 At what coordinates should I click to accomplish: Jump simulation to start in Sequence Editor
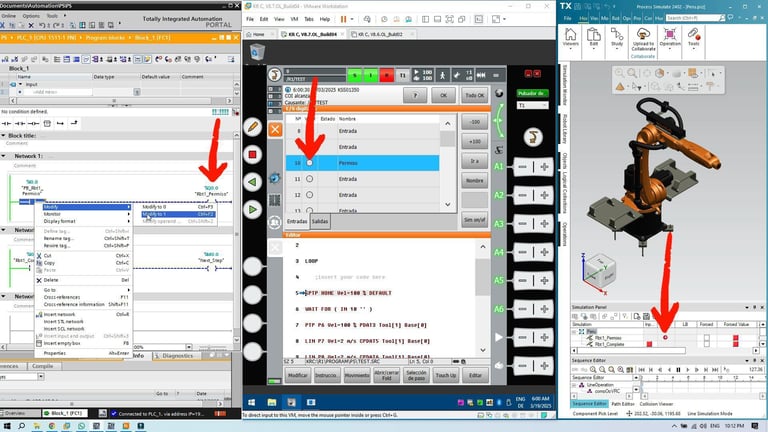coord(642,370)
